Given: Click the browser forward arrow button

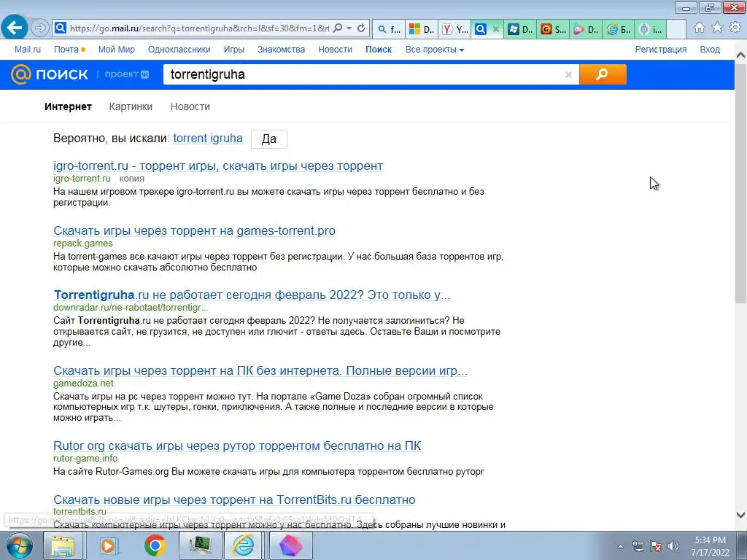Looking at the screenshot, I should pos(40,28).
